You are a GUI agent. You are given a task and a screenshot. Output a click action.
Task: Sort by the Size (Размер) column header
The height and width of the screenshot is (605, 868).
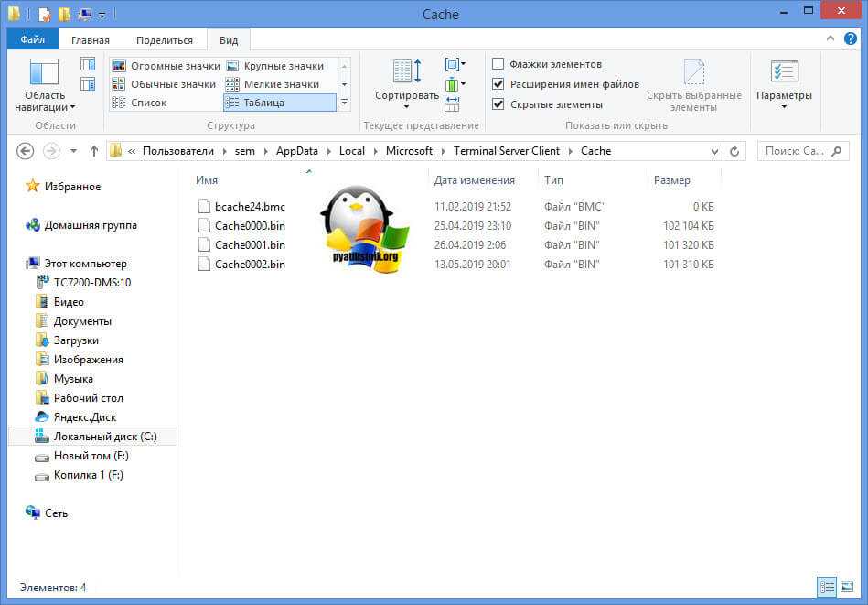671,180
